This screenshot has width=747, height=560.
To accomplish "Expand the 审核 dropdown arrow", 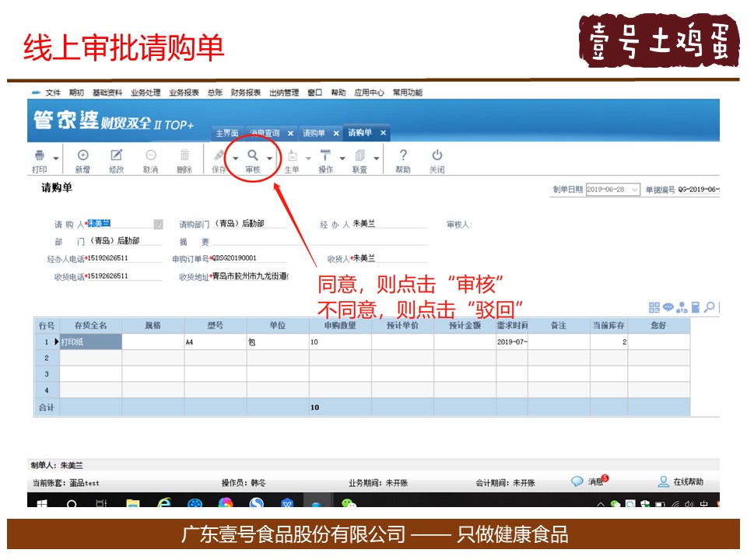I will pyautogui.click(x=270, y=159).
